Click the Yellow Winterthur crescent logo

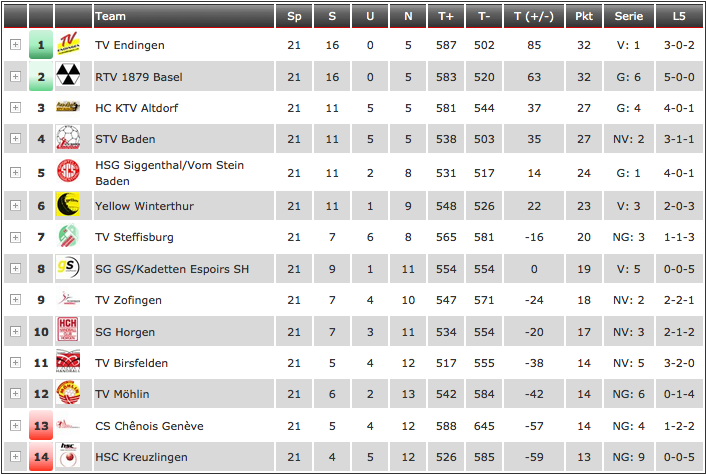pos(68,204)
